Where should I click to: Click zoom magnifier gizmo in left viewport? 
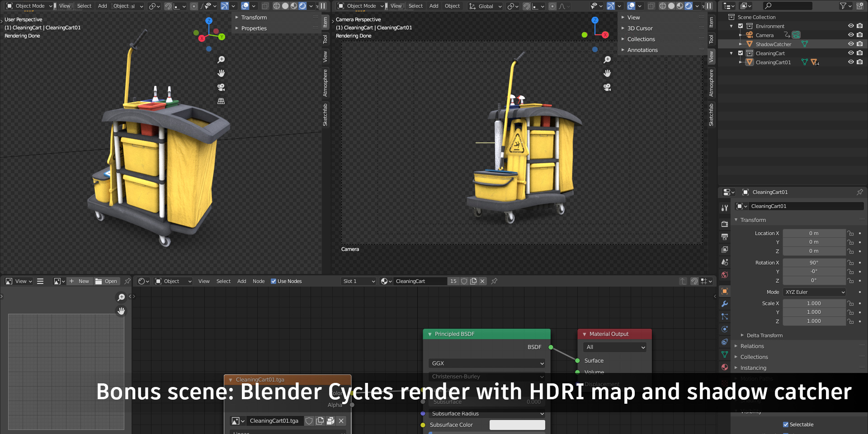221,60
